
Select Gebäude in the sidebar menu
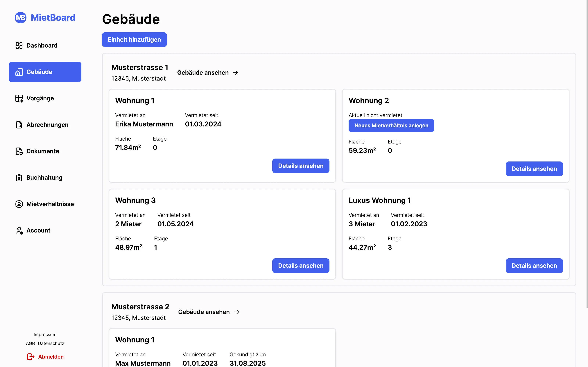pyautogui.click(x=45, y=72)
